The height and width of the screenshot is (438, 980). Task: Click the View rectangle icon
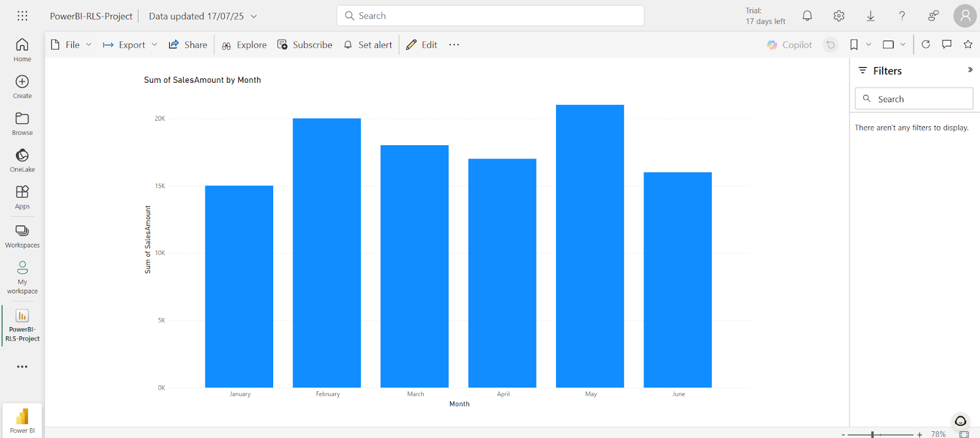tap(888, 45)
